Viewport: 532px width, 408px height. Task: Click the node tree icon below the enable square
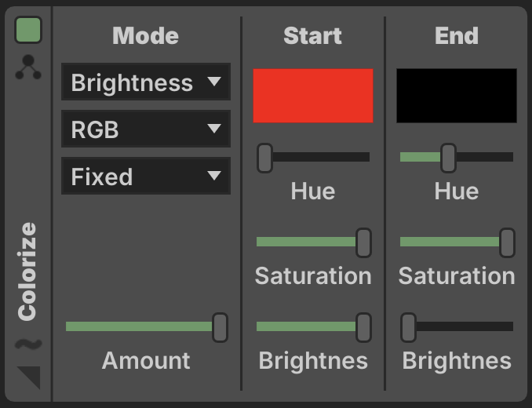28,69
